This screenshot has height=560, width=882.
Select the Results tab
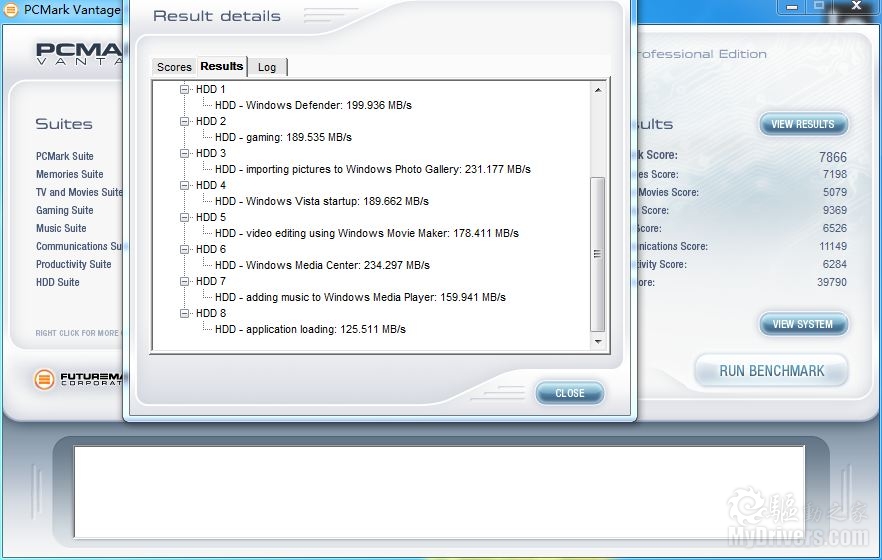(x=221, y=66)
